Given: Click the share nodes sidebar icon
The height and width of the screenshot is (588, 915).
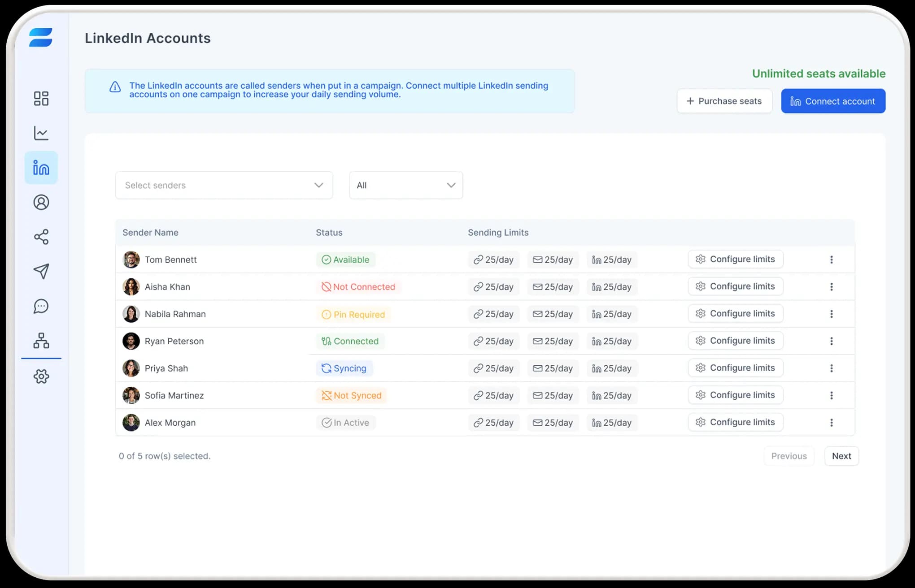Looking at the screenshot, I should pos(41,237).
